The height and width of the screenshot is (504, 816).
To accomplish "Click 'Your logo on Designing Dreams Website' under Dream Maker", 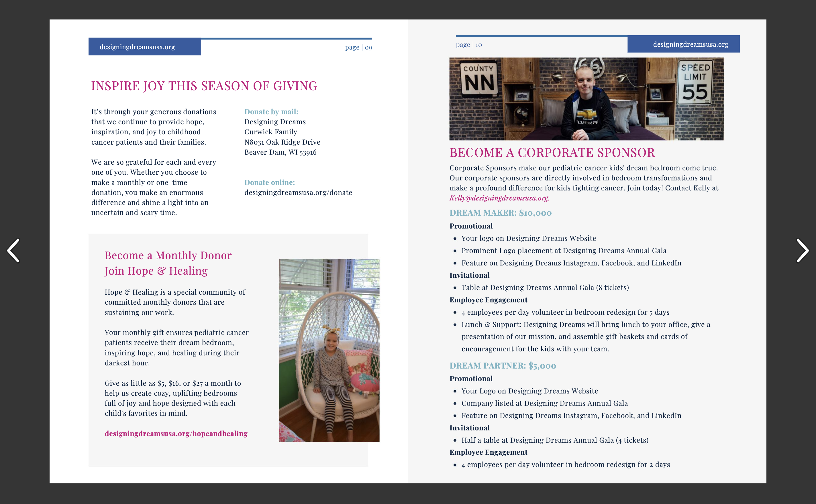I will point(529,238).
